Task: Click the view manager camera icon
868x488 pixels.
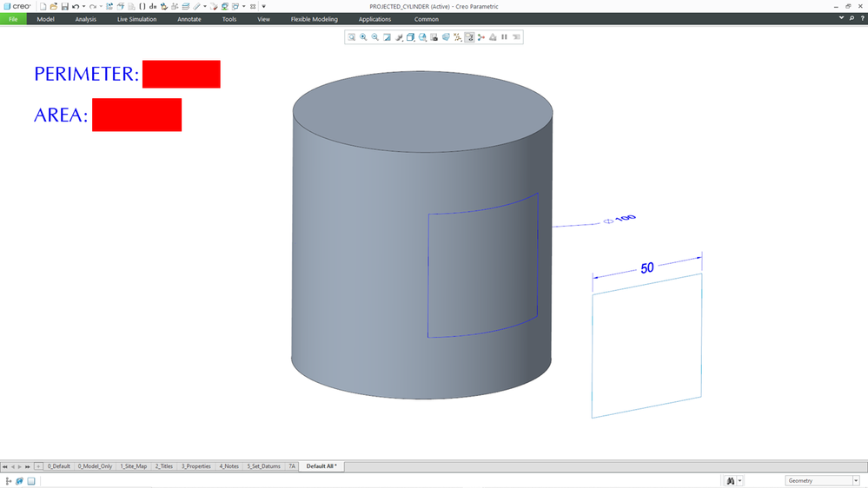Action: [x=434, y=37]
